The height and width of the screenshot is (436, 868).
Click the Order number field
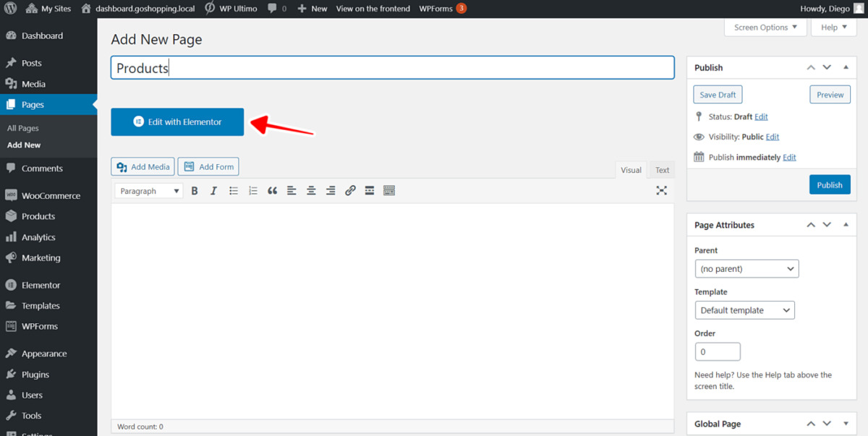point(717,351)
